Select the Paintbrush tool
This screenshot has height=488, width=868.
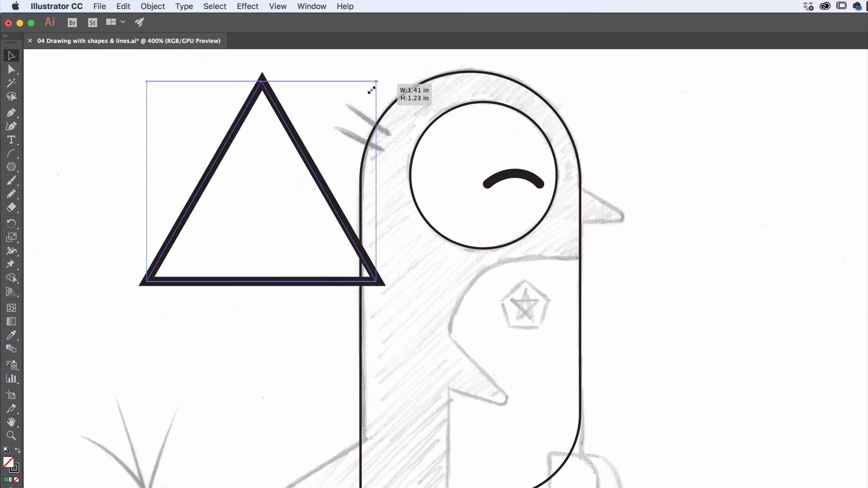11,181
